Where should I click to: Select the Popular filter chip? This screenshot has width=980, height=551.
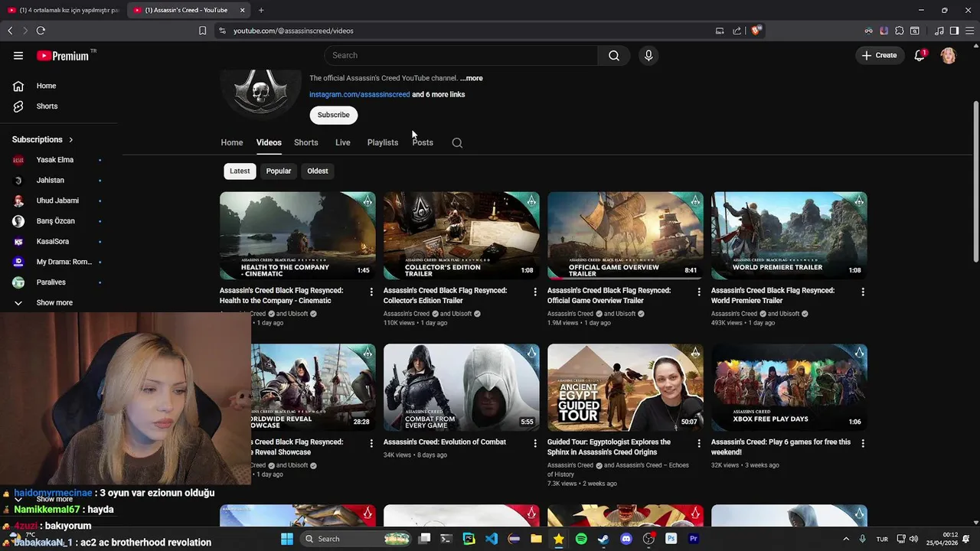pyautogui.click(x=279, y=171)
